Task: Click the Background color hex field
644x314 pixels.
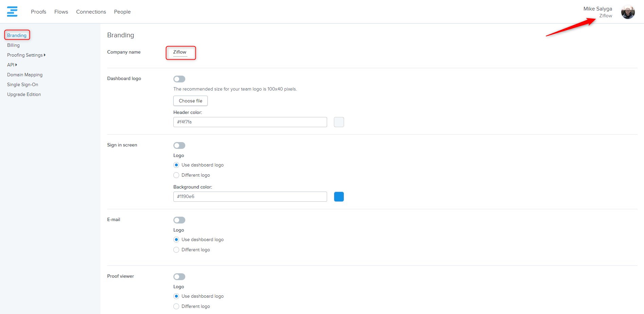Action: coord(250,197)
